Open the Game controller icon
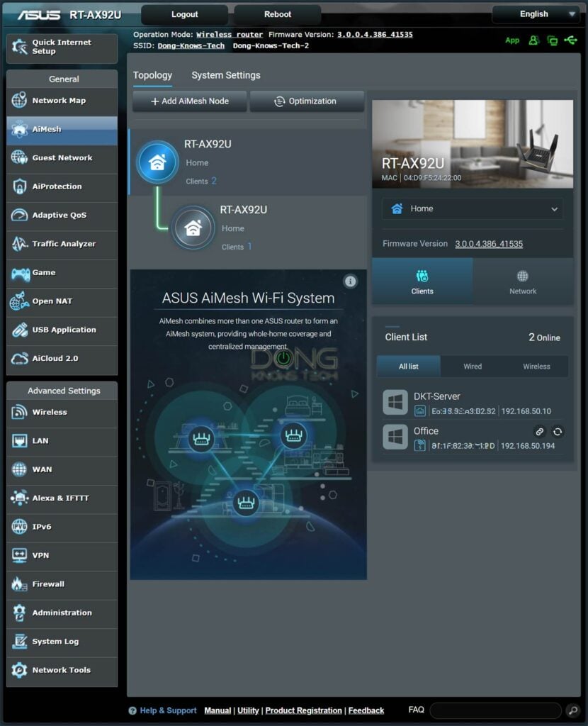The width and height of the screenshot is (588, 726). tap(21, 273)
